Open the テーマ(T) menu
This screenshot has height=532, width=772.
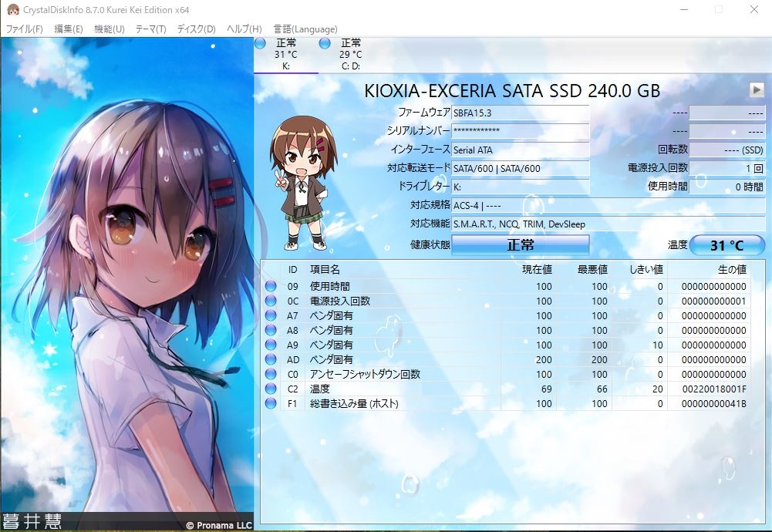pos(150,29)
